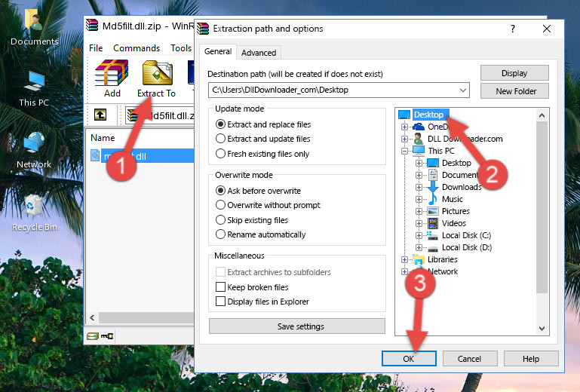Screen dimensions: 580x392
Task: Click the Cancel button
Action: (470, 359)
